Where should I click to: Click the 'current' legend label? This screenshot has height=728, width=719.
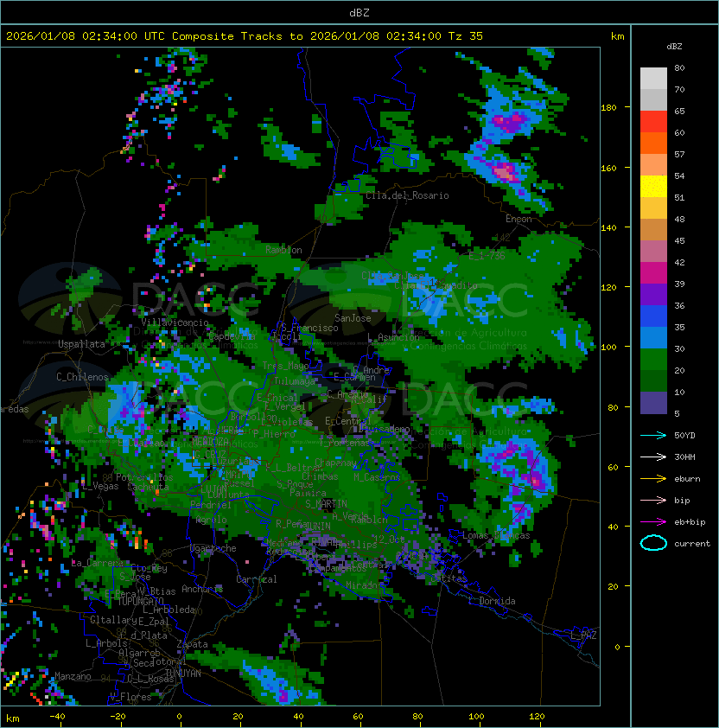[x=692, y=544]
